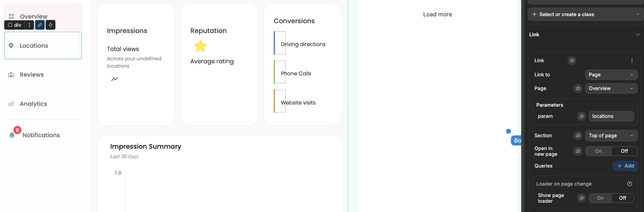Image resolution: width=644 pixels, height=212 pixels.
Task: Click the lightning workflow icon in div toolbar
Action: tap(51, 25)
